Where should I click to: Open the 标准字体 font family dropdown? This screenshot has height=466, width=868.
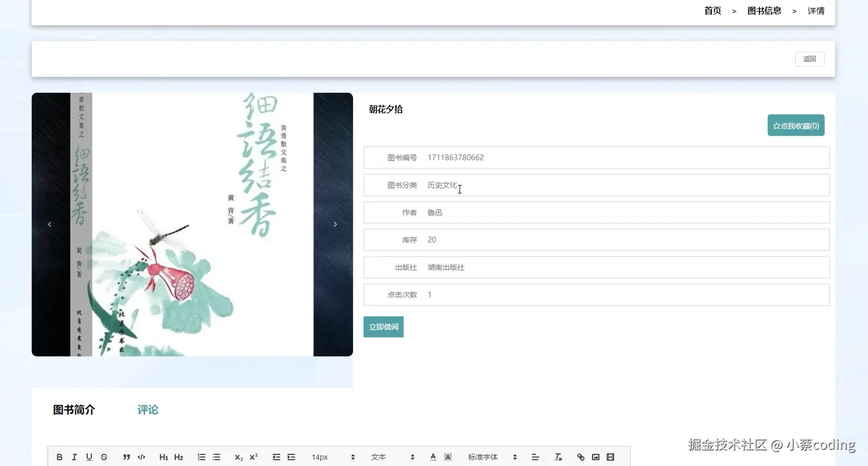point(492,457)
